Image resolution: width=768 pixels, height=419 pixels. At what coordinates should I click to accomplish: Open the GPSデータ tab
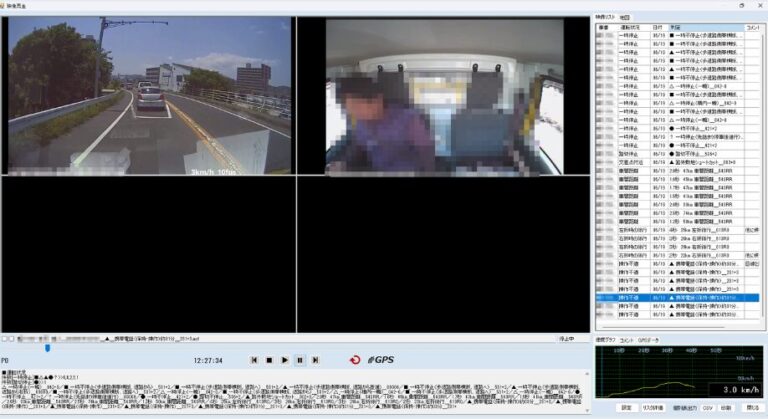650,340
